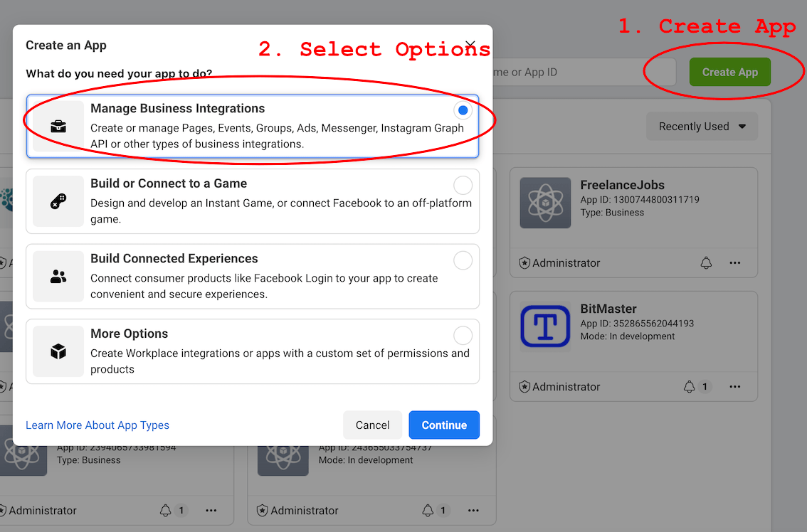Click the FreelanceJobs app logo thumbnail
Image resolution: width=807 pixels, height=532 pixels.
(545, 203)
